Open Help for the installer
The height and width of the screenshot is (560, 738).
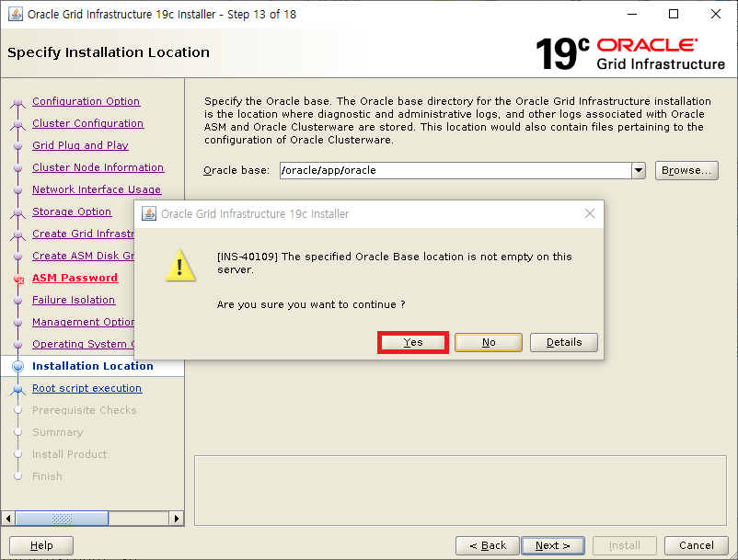tap(41, 545)
